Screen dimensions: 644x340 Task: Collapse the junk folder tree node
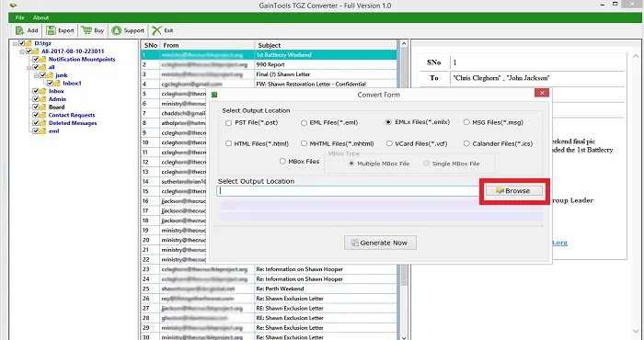tap(37, 75)
